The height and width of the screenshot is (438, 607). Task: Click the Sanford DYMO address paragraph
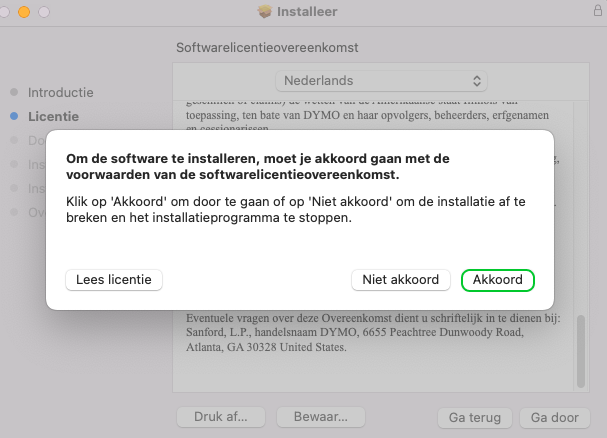click(x=373, y=333)
